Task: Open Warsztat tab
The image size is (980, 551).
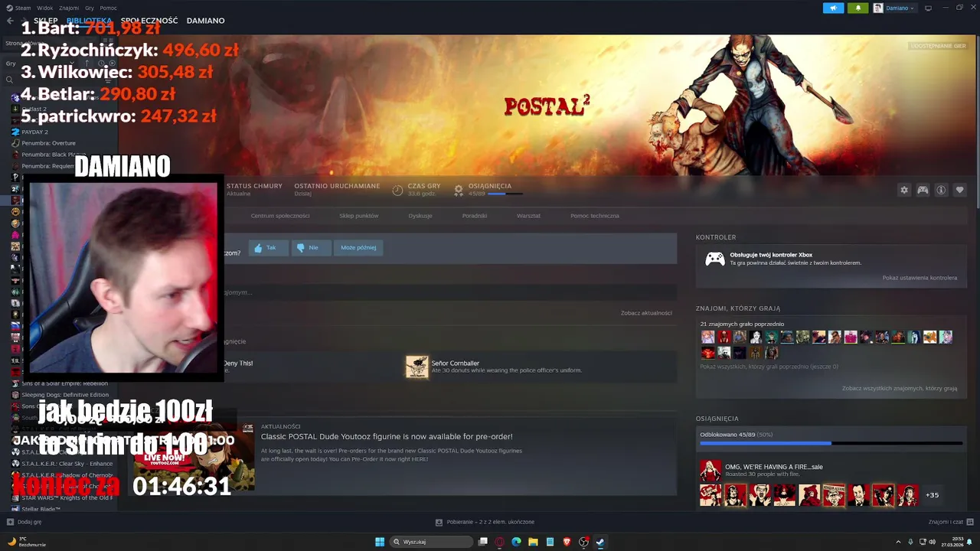Action: point(528,216)
